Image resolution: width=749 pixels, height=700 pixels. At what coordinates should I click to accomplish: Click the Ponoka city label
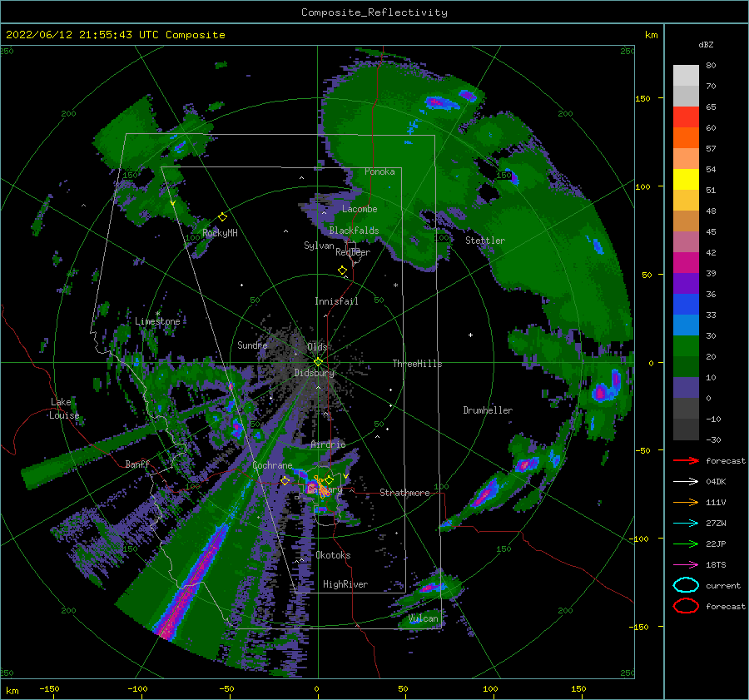[379, 171]
